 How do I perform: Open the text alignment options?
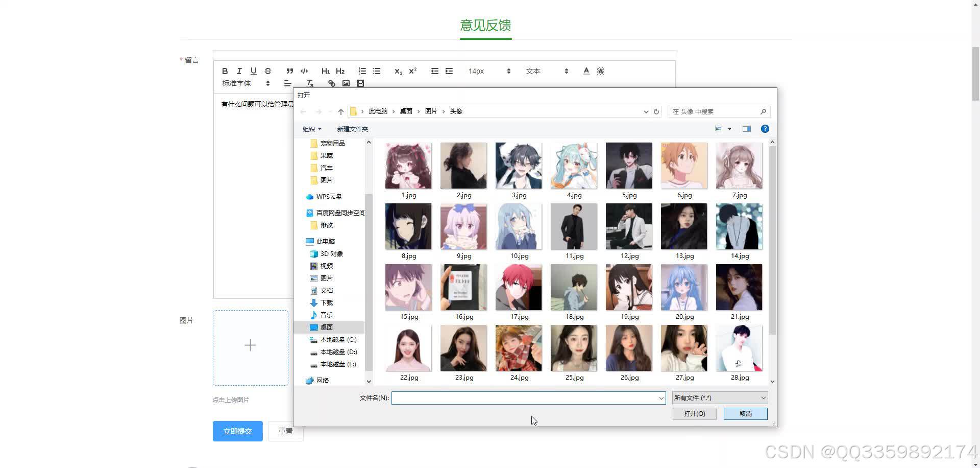click(x=288, y=83)
